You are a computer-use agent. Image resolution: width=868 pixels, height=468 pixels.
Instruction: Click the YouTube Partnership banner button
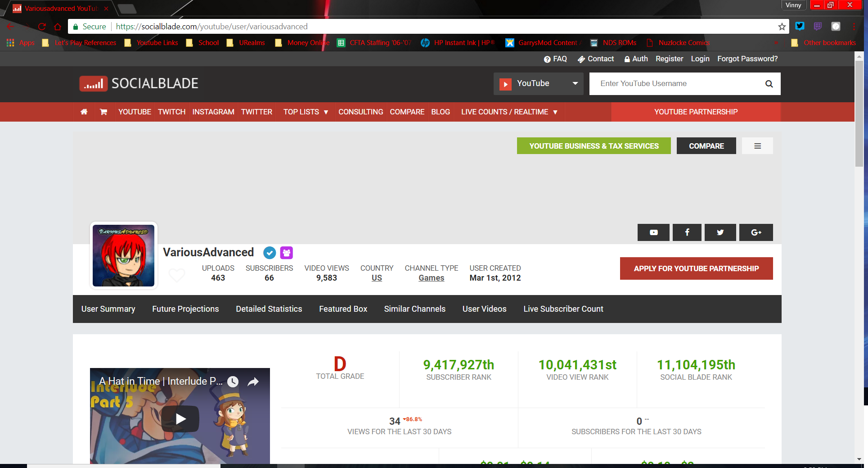click(x=696, y=112)
